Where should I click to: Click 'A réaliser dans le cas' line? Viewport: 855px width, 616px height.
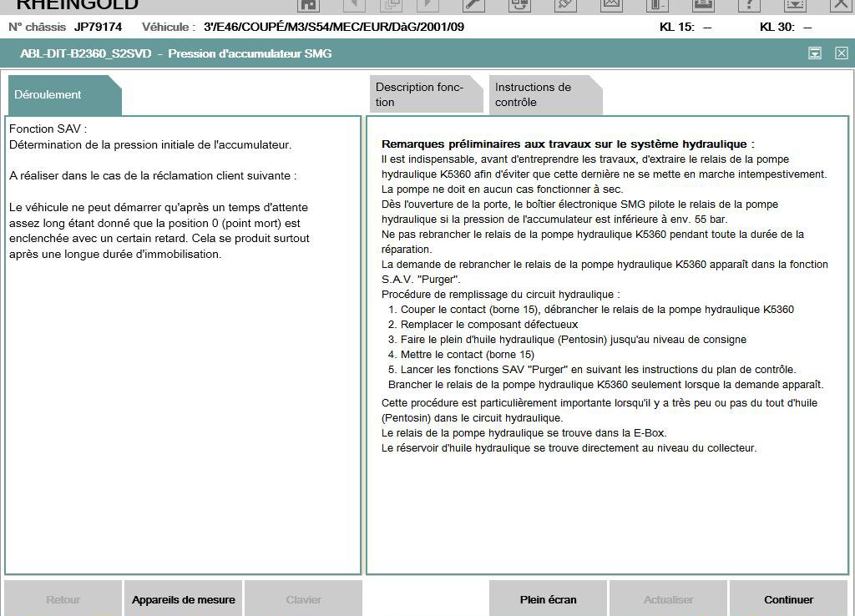154,175
